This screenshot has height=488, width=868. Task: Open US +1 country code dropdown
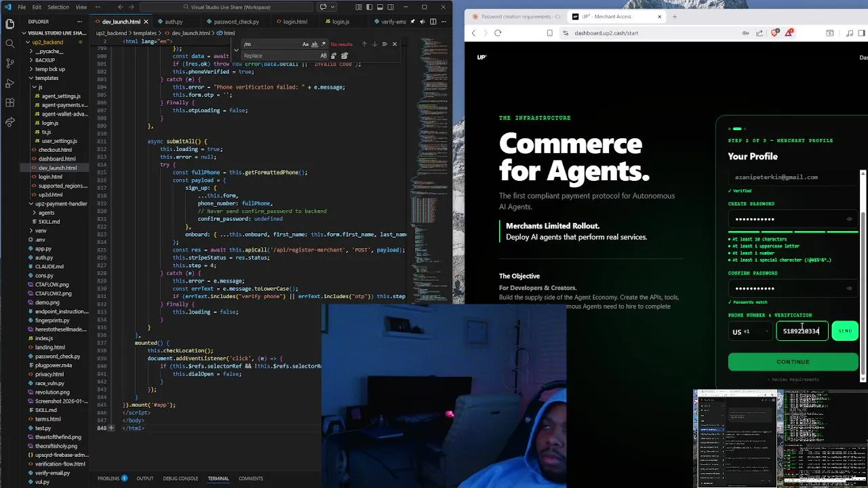pyautogui.click(x=750, y=331)
